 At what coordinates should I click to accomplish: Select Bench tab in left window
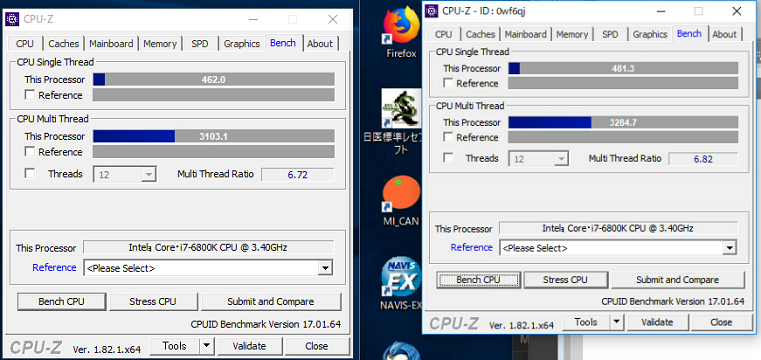283,43
